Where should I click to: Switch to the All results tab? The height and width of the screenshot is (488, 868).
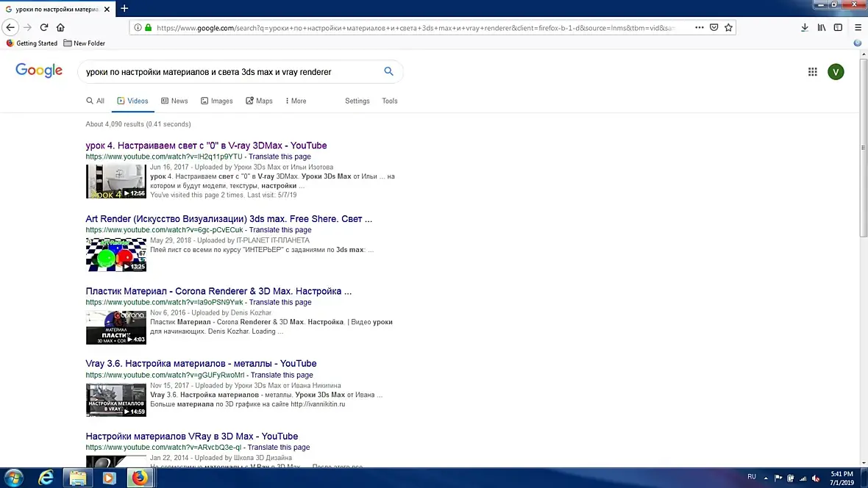(95, 101)
